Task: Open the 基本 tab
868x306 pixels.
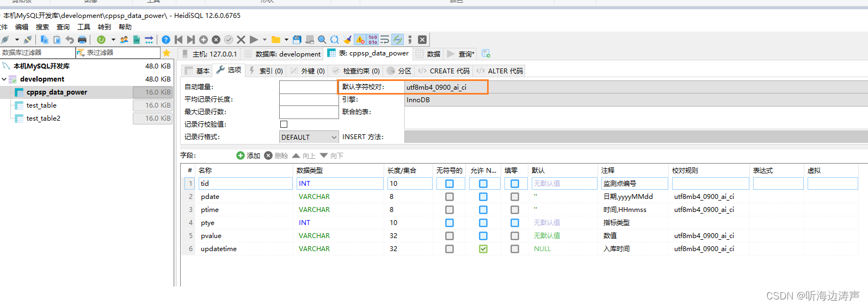Action: click(197, 71)
